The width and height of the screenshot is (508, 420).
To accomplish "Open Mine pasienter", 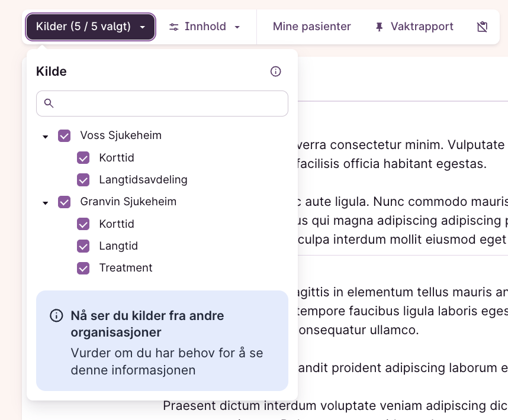I will (311, 27).
